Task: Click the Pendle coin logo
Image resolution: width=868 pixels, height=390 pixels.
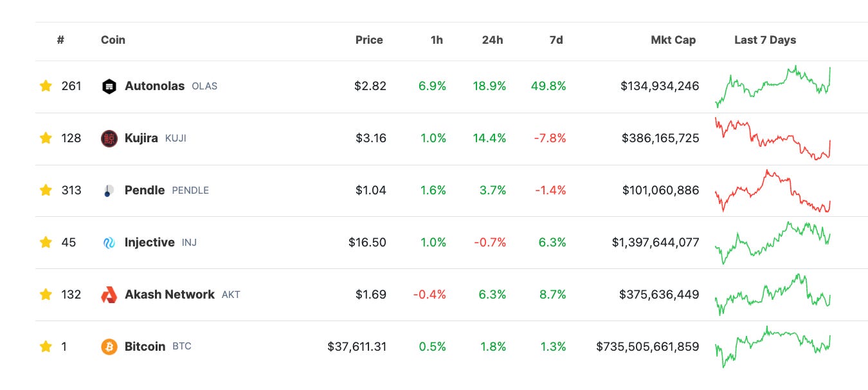Action: pos(109,190)
